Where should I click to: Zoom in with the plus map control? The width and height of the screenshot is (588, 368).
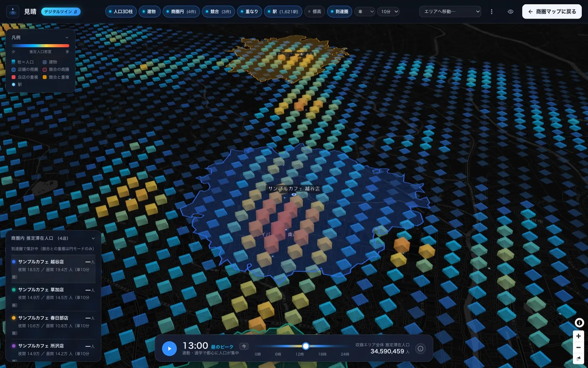coord(578,336)
